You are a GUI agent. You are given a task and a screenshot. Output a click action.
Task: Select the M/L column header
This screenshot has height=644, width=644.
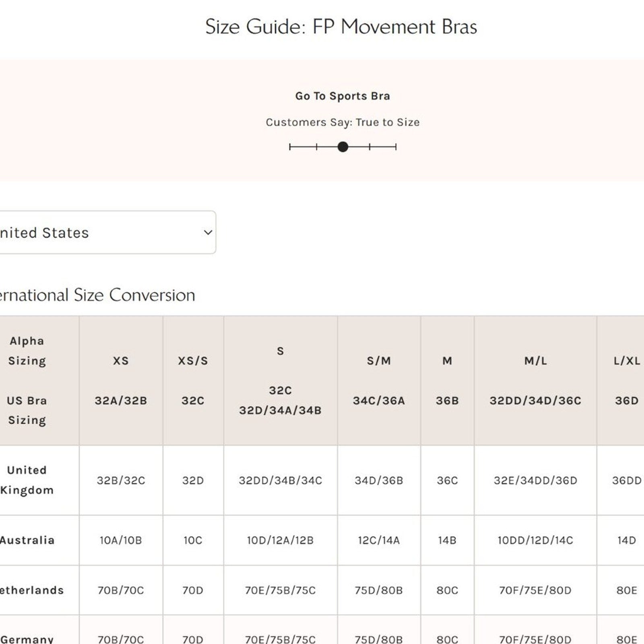(x=535, y=361)
